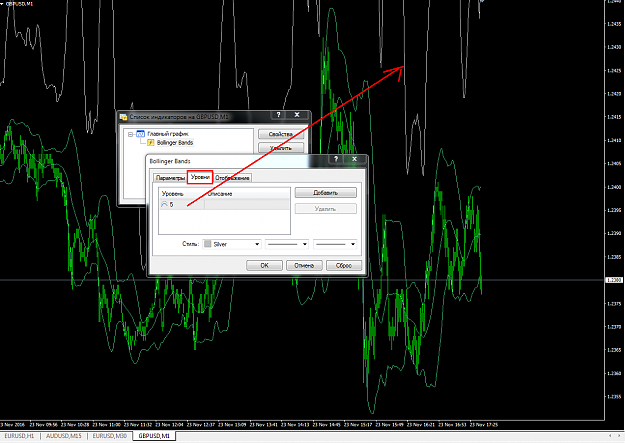Open the line style dropdown beside Silver

click(287, 244)
